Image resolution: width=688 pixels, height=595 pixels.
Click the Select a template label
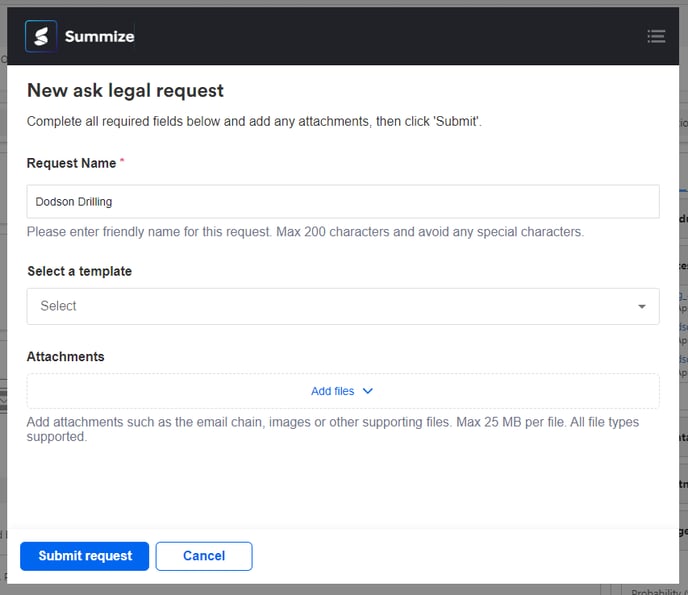click(x=79, y=271)
